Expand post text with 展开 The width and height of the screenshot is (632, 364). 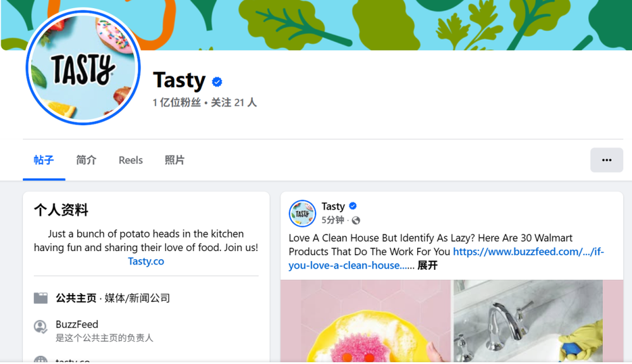pyautogui.click(x=427, y=265)
